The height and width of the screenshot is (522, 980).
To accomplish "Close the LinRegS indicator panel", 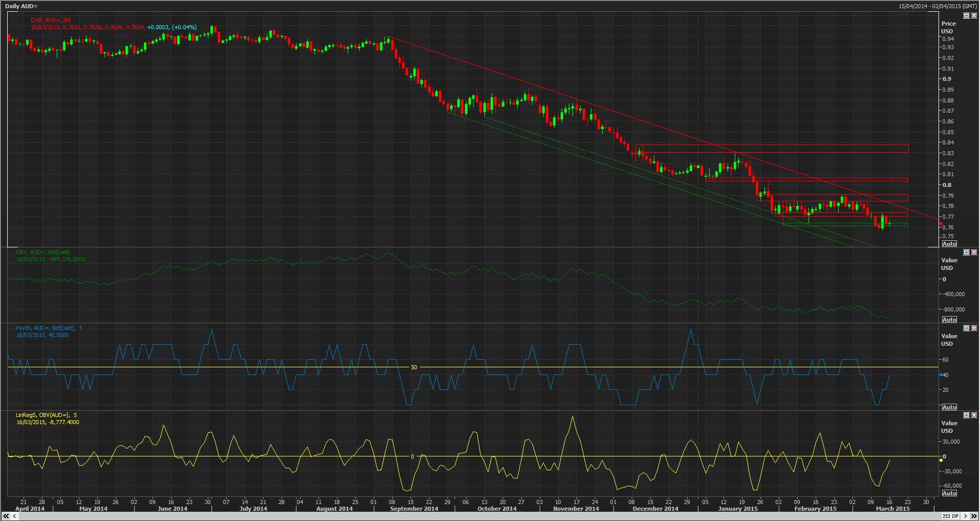I will pyautogui.click(x=974, y=415).
